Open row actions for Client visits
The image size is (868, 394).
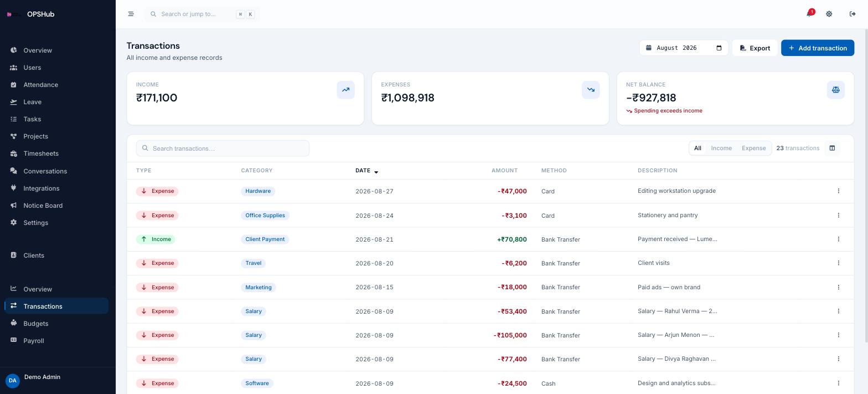click(838, 263)
